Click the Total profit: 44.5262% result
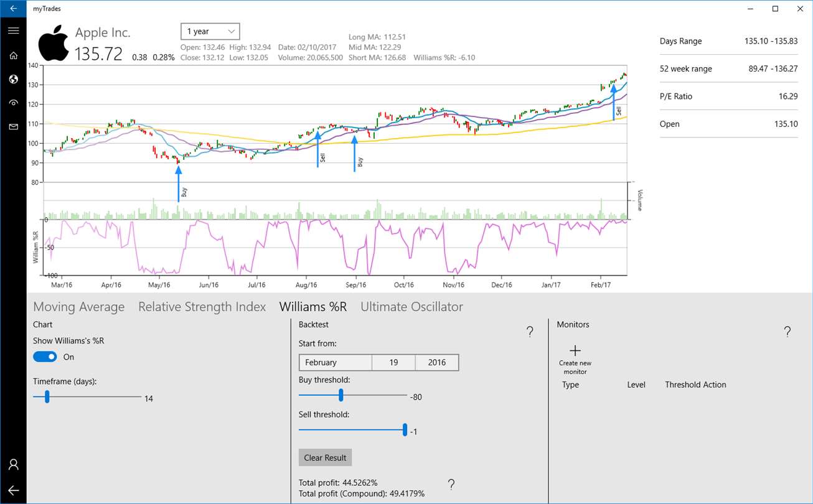The height and width of the screenshot is (504, 813). tap(338, 483)
